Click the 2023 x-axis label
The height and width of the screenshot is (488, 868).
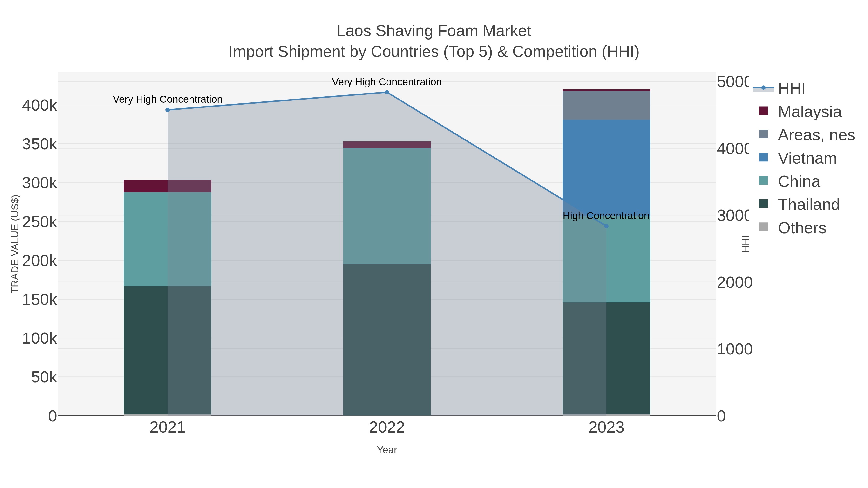click(x=606, y=428)
